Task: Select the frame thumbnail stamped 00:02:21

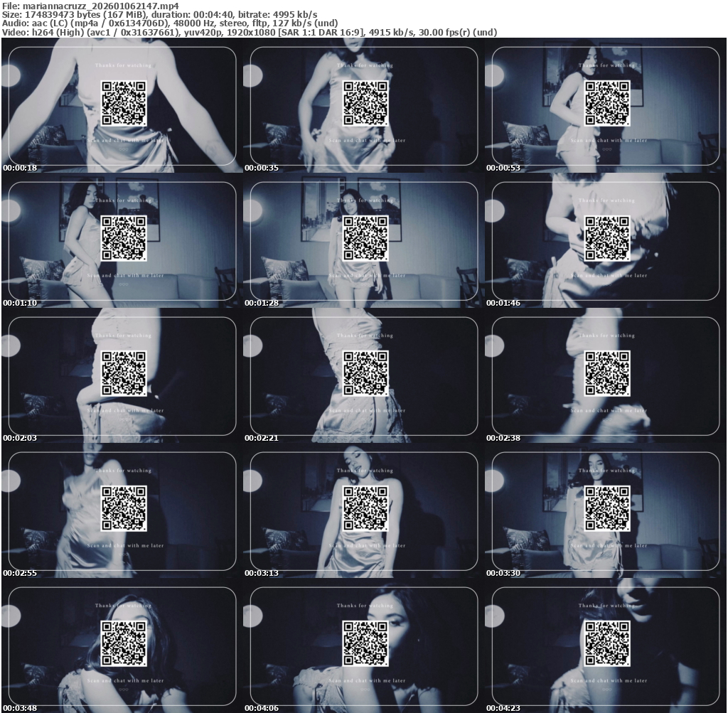Action: (363, 375)
